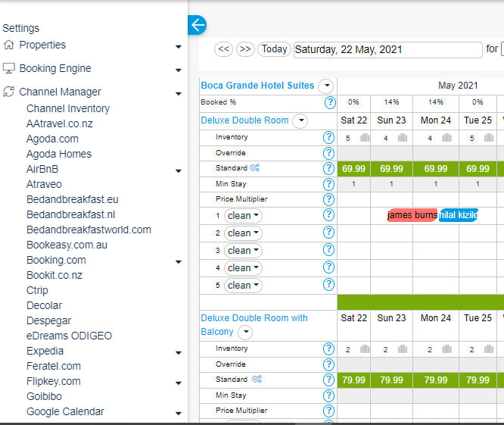The image size is (504, 425).
Task: Open help icon for room unit 1
Action: [328, 215]
